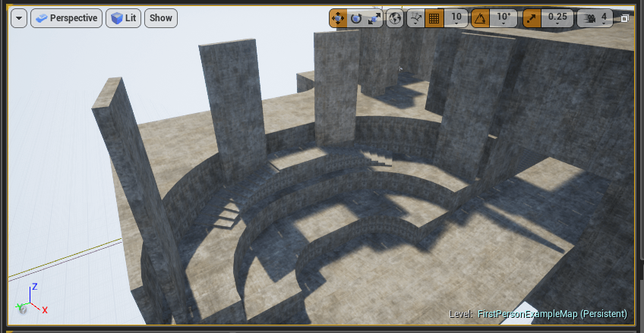Image resolution: width=644 pixels, height=333 pixels.
Task: Open the grid snap size 10 dropdown
Action: point(456,17)
